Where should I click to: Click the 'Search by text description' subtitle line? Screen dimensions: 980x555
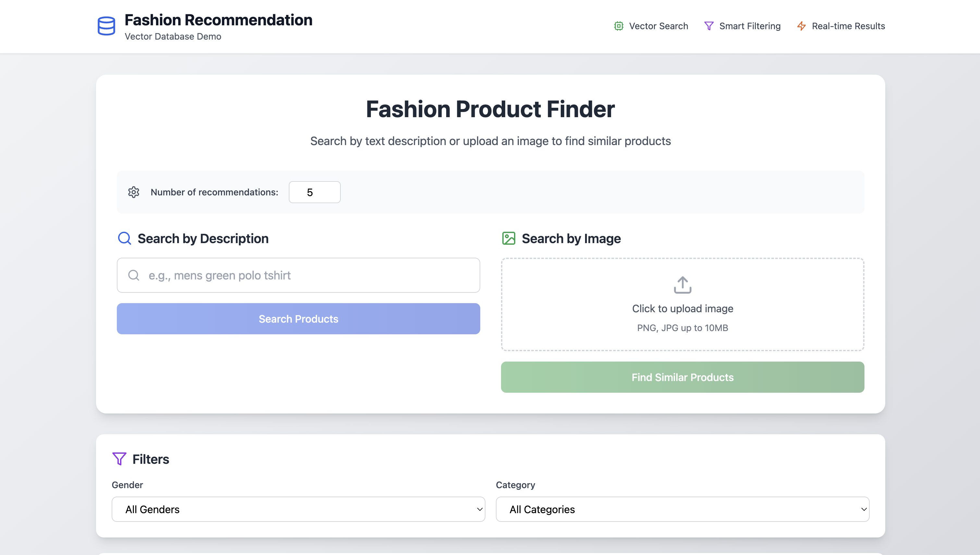tap(490, 141)
